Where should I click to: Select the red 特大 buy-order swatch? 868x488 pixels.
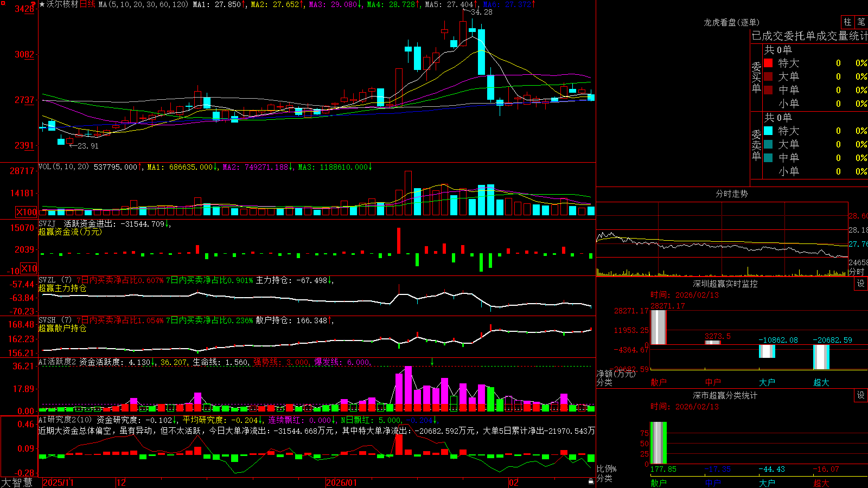click(x=768, y=63)
